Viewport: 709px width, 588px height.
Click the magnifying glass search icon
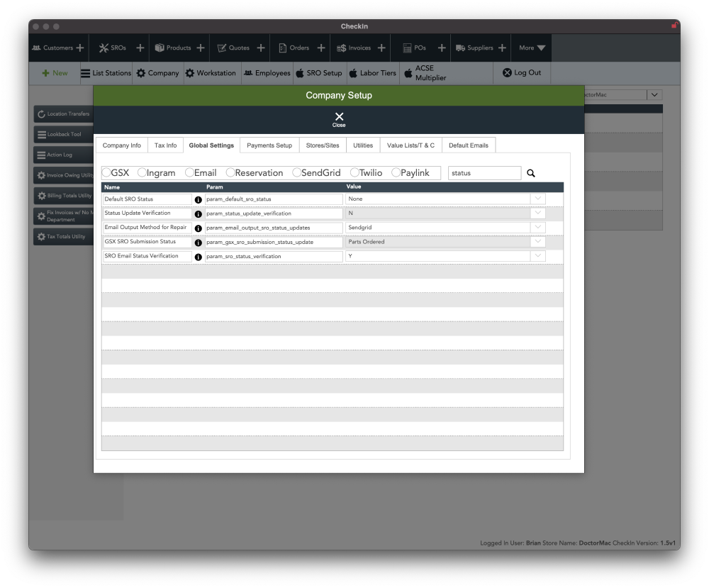pyautogui.click(x=531, y=173)
